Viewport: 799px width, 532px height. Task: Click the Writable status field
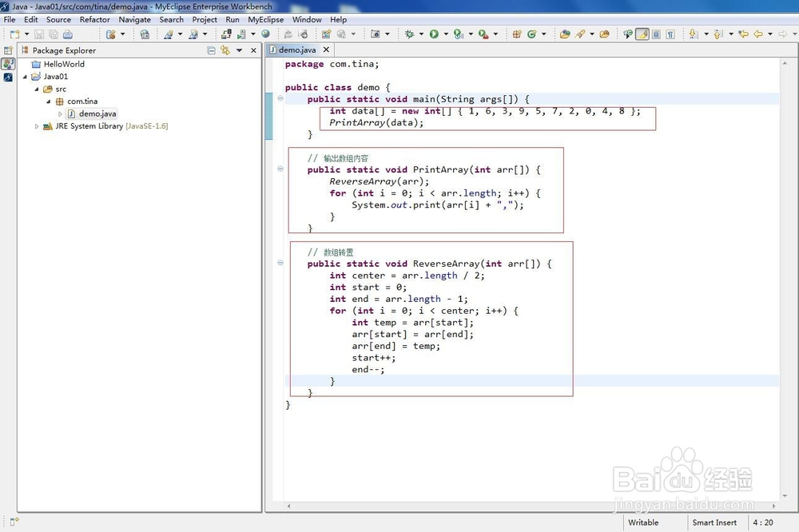point(643,522)
